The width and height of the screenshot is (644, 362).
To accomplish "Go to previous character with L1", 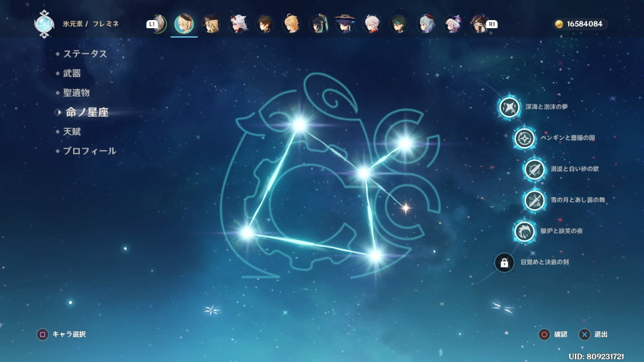I will tap(152, 24).
